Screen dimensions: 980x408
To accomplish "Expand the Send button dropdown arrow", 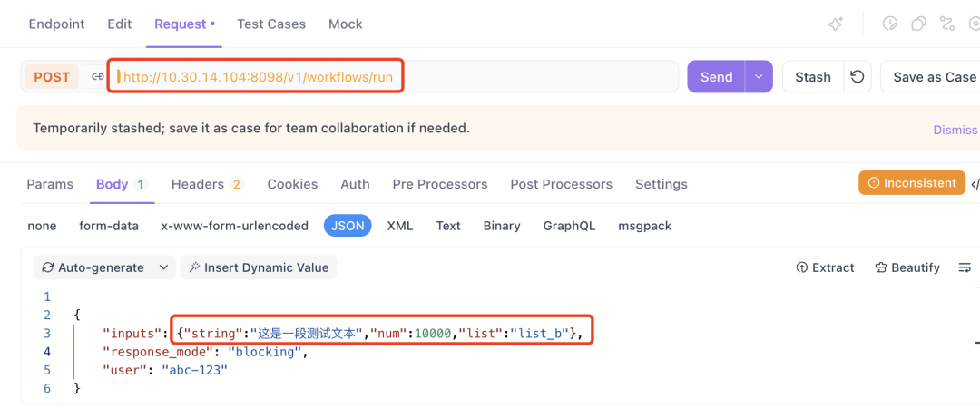I will click(759, 77).
